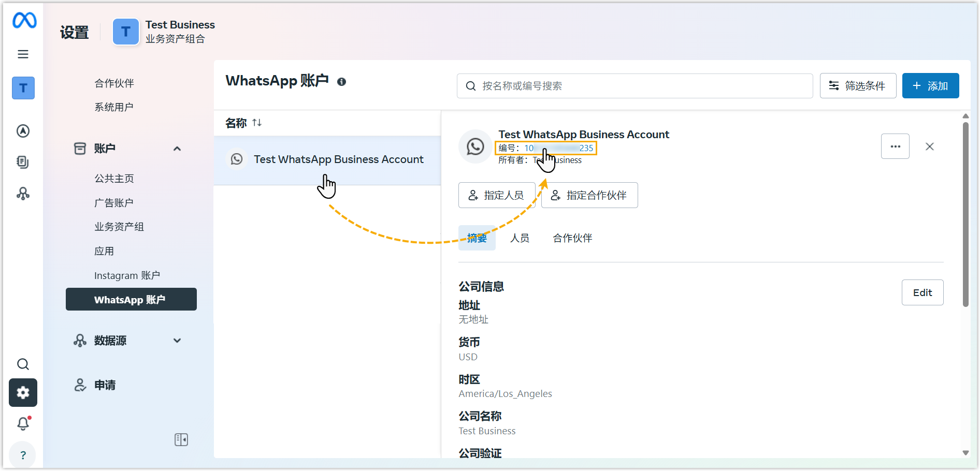Switch to the 合作伙伴 tab
Screen dimensions: 980x471
[572, 238]
